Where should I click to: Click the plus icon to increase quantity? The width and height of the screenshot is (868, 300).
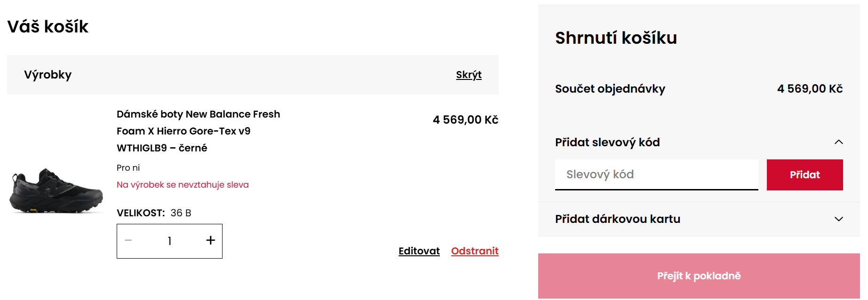point(210,241)
